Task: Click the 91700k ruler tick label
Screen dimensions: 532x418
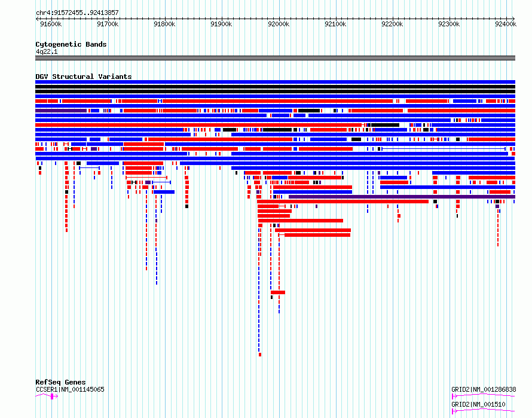Action: [108, 24]
